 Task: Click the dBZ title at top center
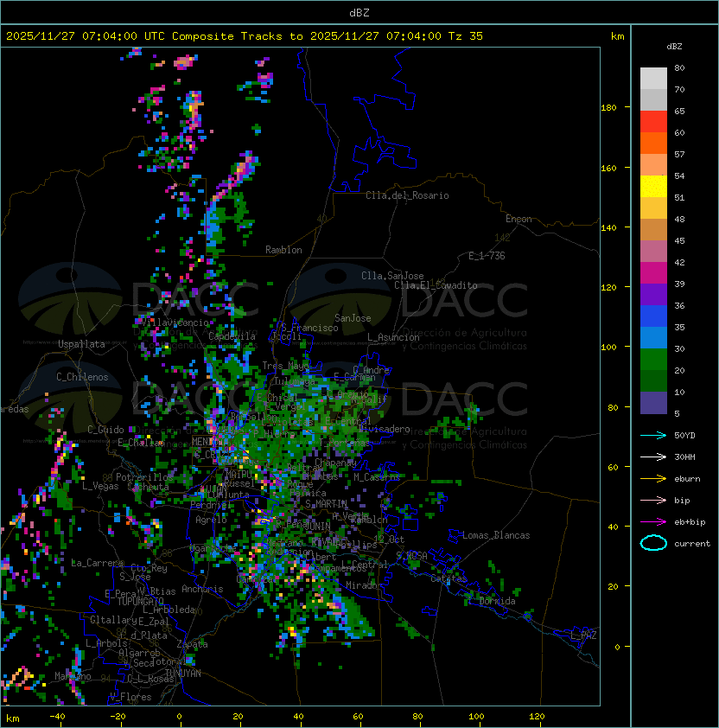(x=359, y=12)
